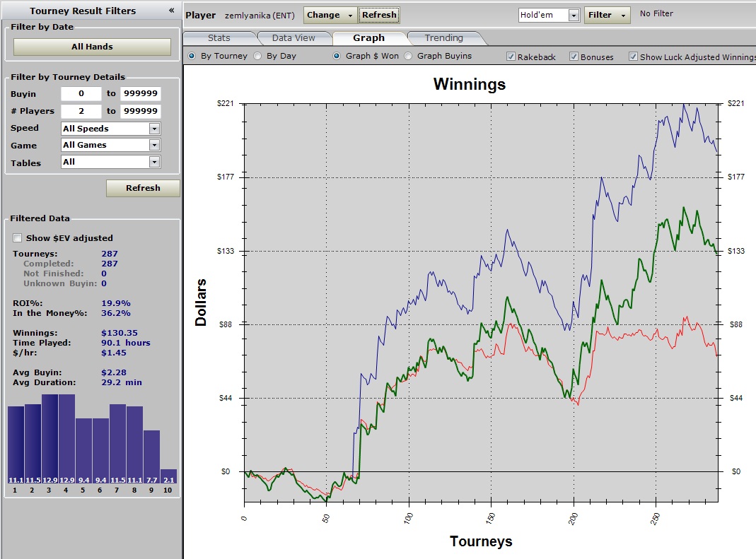The image size is (756, 559).
Task: Open the Filter button dropdown arrow
Action: tap(623, 16)
